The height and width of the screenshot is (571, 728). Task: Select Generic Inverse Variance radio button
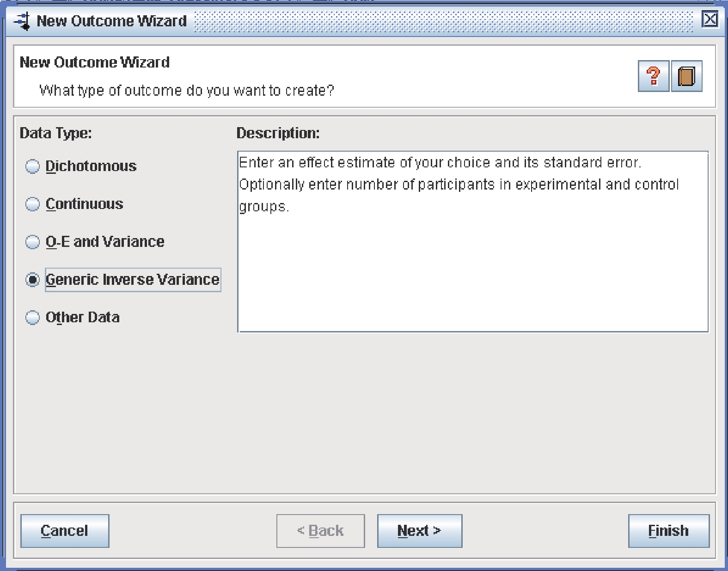[x=123, y=280]
